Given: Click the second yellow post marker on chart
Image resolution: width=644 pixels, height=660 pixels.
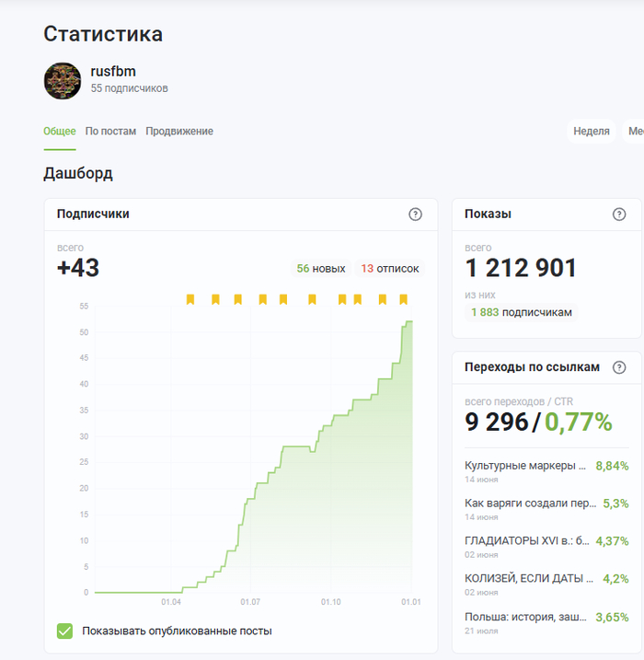Looking at the screenshot, I should click(x=215, y=299).
